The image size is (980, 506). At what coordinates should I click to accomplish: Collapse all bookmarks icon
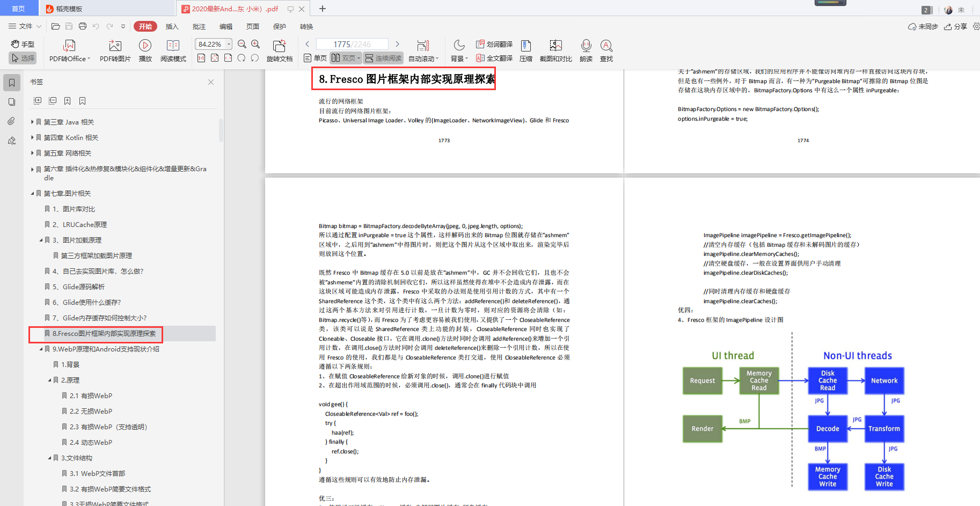tap(53, 101)
